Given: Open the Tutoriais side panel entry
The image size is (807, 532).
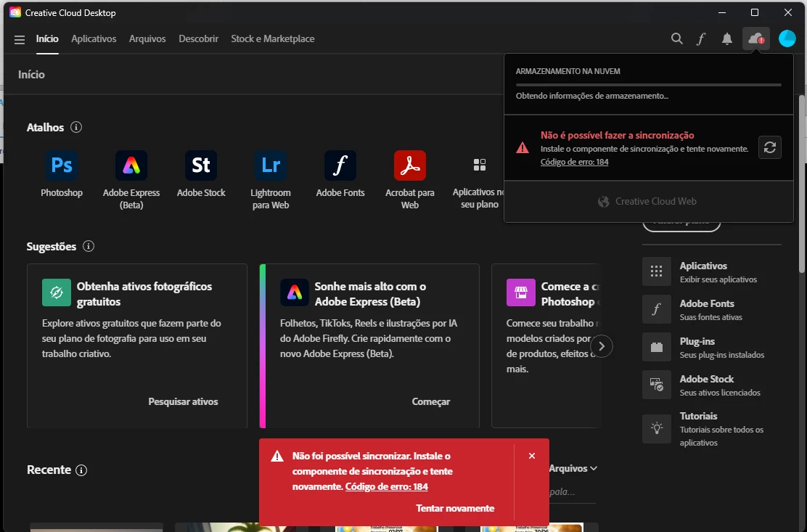Looking at the screenshot, I should [711, 429].
